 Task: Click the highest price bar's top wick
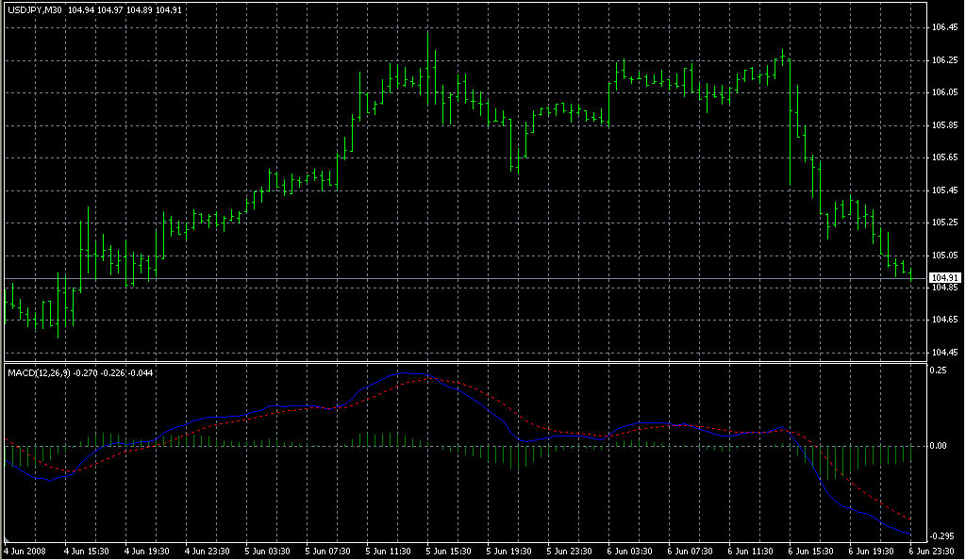pyautogui.click(x=428, y=33)
